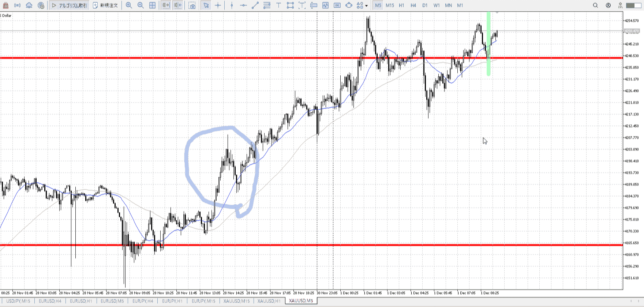Open the search magnifier in top right
The image size is (644, 307).
click(x=595, y=5)
